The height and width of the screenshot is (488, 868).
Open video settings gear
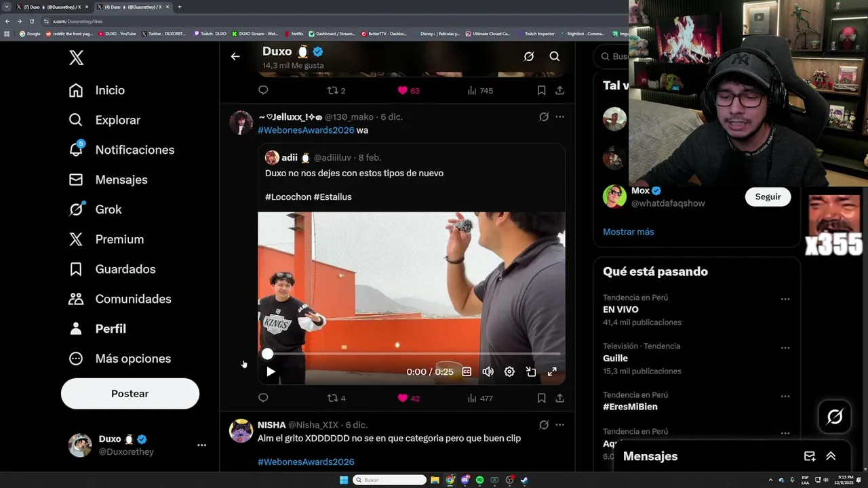pyautogui.click(x=509, y=371)
